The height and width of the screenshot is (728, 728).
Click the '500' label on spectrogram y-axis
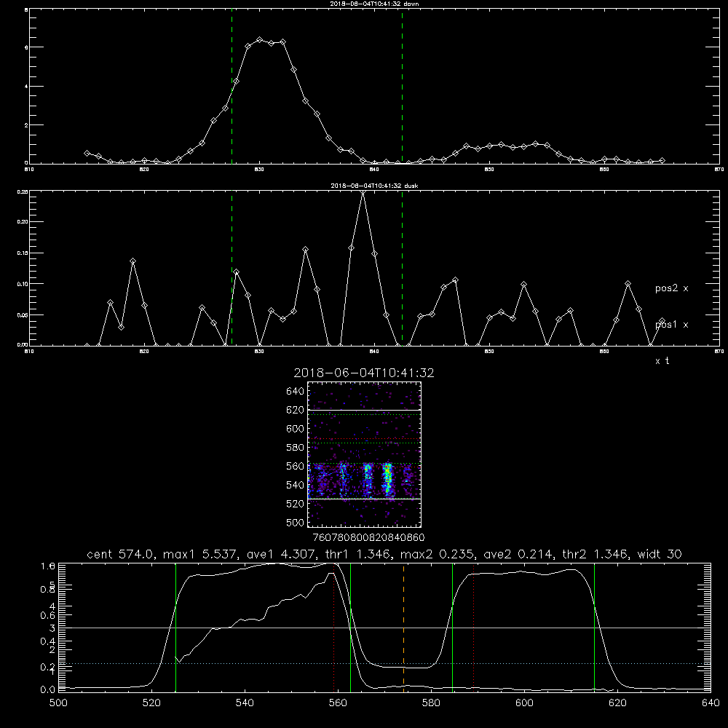[x=296, y=522]
